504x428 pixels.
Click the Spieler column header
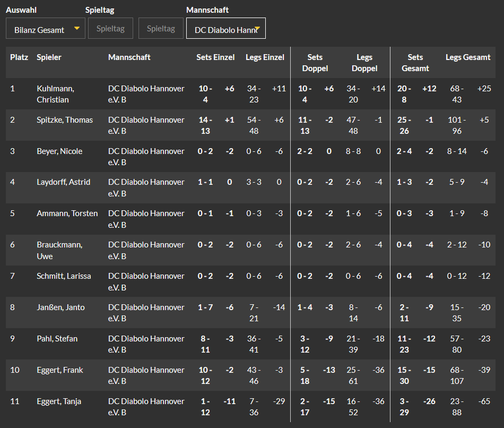point(49,57)
